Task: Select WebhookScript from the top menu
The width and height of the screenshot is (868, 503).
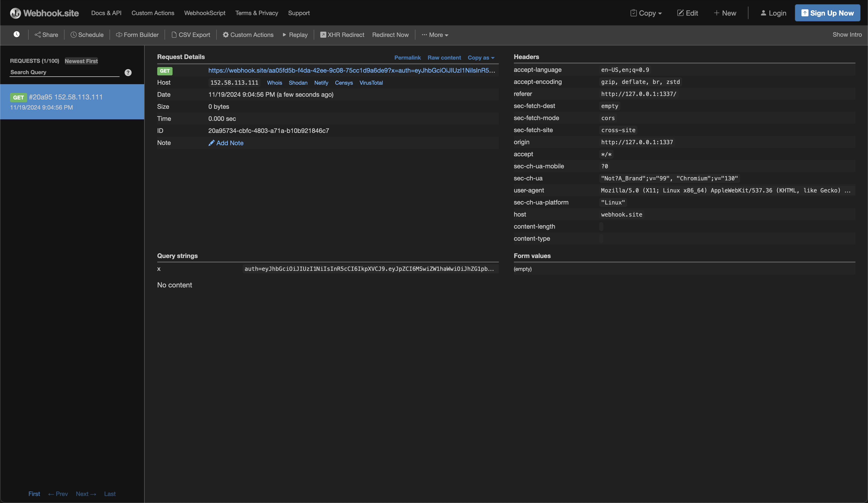Action: [x=205, y=13]
